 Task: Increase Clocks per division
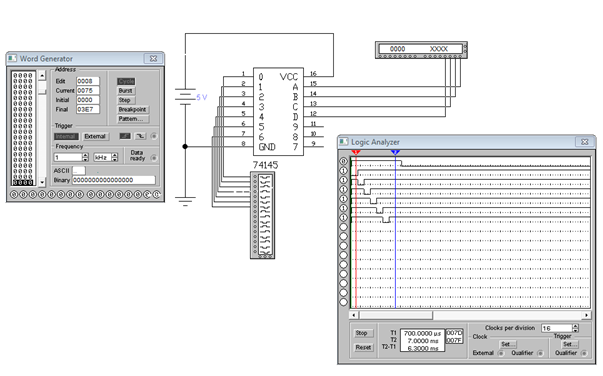click(x=575, y=326)
